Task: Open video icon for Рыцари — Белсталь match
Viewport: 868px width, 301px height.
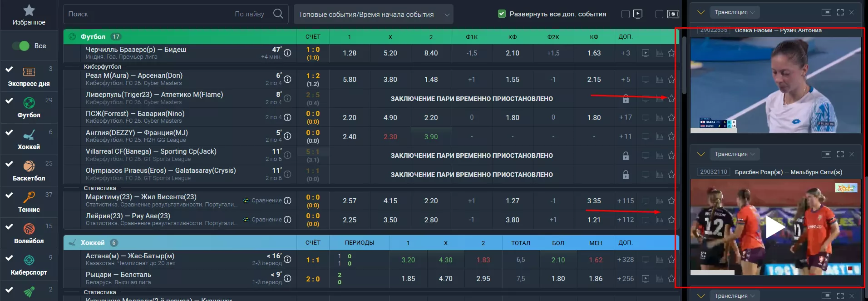Action: click(645, 279)
